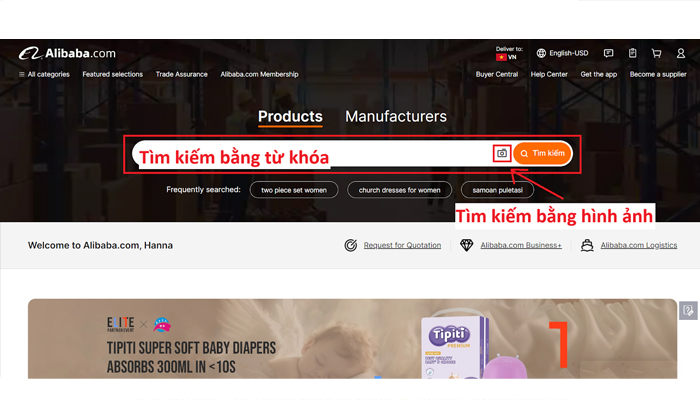Open the user account profile icon
Screen dimensions: 700x400
680,53
